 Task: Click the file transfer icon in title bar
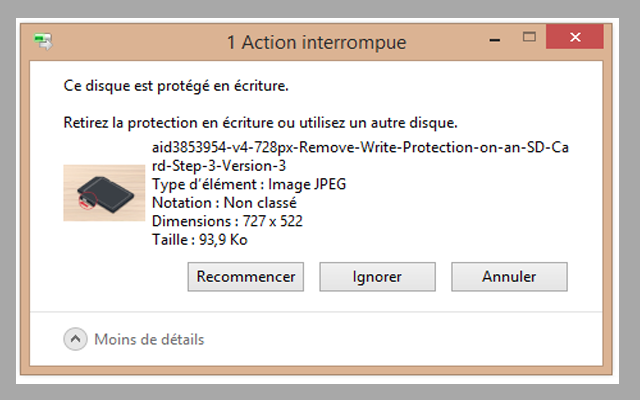44,42
